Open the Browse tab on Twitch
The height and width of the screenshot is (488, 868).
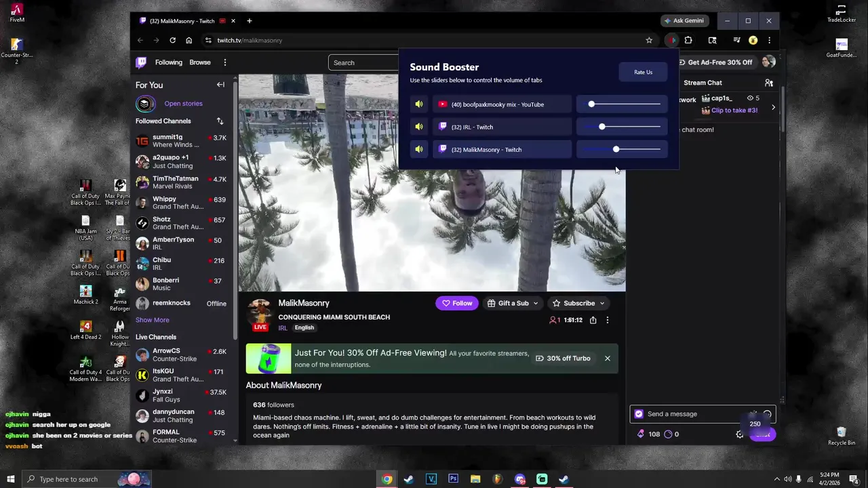click(200, 62)
